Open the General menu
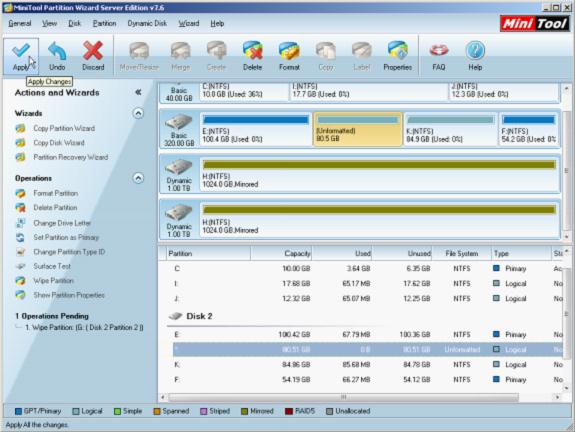 20,23
